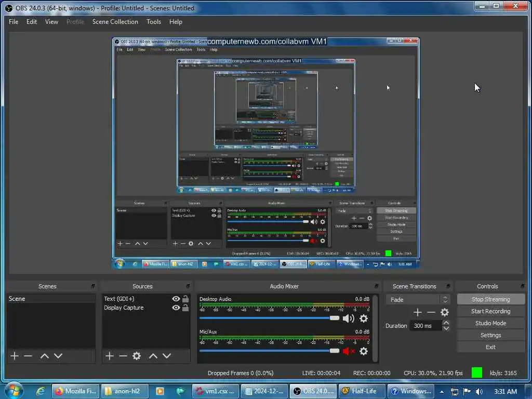This screenshot has width=532, height=399.
Task: Select Scene in Scenes list
Action: [x=51, y=299]
